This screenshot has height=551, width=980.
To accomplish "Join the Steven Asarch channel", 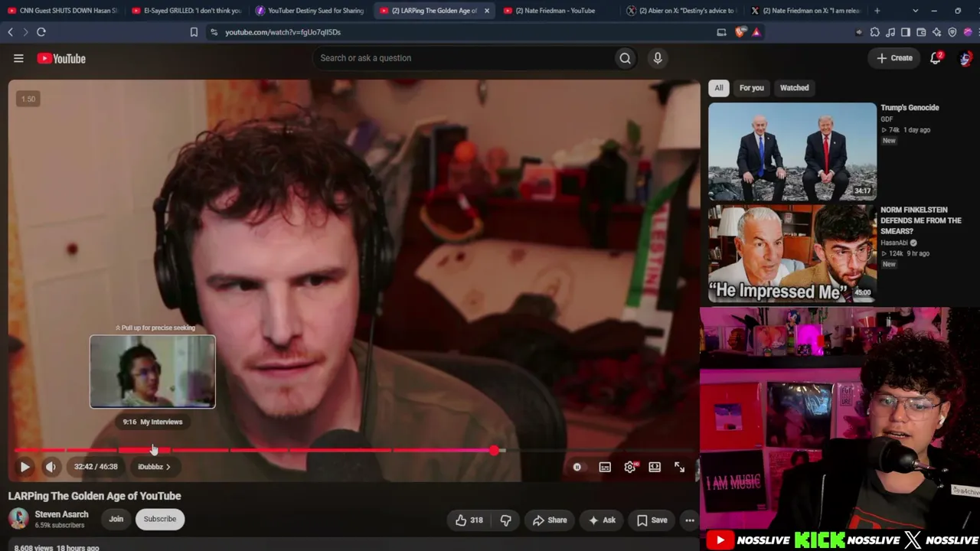I will coord(116,519).
